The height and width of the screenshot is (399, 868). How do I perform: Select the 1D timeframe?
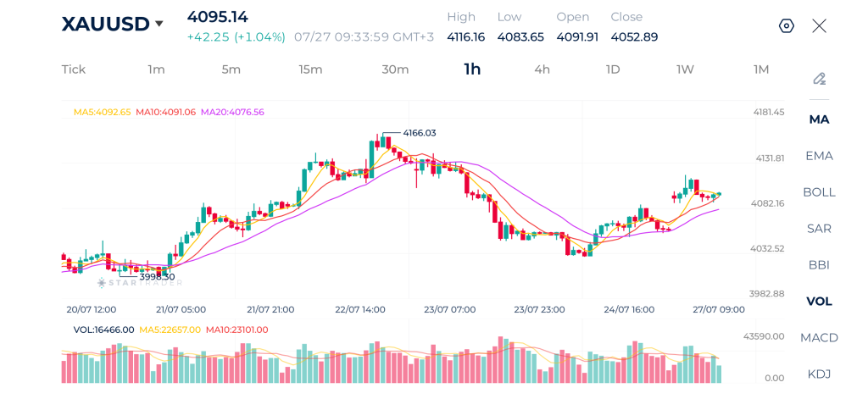click(x=612, y=69)
